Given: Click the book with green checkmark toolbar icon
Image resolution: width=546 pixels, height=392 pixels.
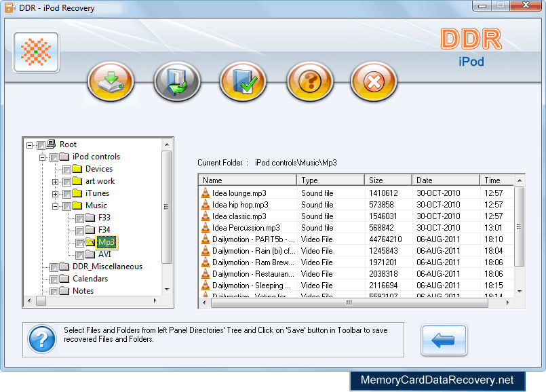Looking at the screenshot, I should pos(243,82).
